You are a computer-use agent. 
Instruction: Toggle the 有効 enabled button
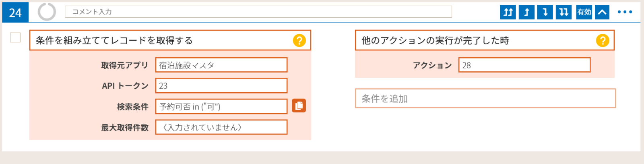pyautogui.click(x=584, y=12)
